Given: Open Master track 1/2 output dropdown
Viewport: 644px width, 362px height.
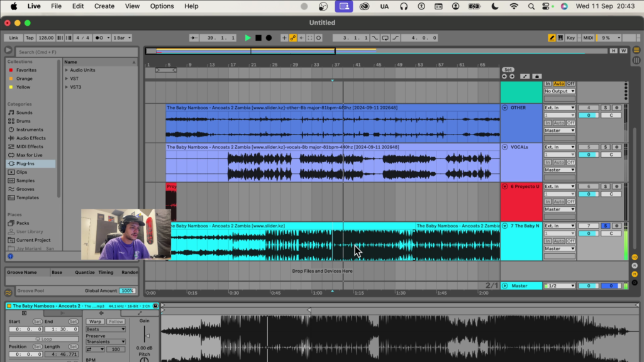Looking at the screenshot, I should pos(559,286).
